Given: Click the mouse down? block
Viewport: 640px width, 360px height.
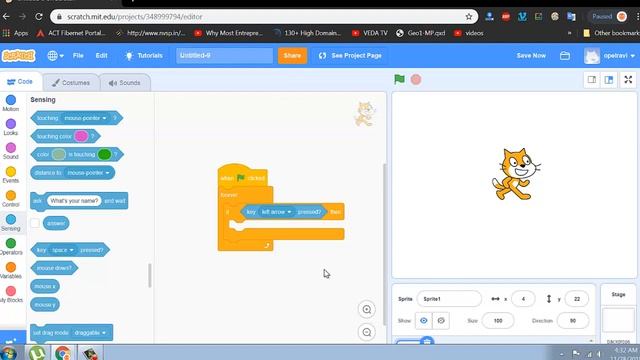Looking at the screenshot, I should coord(54,268).
